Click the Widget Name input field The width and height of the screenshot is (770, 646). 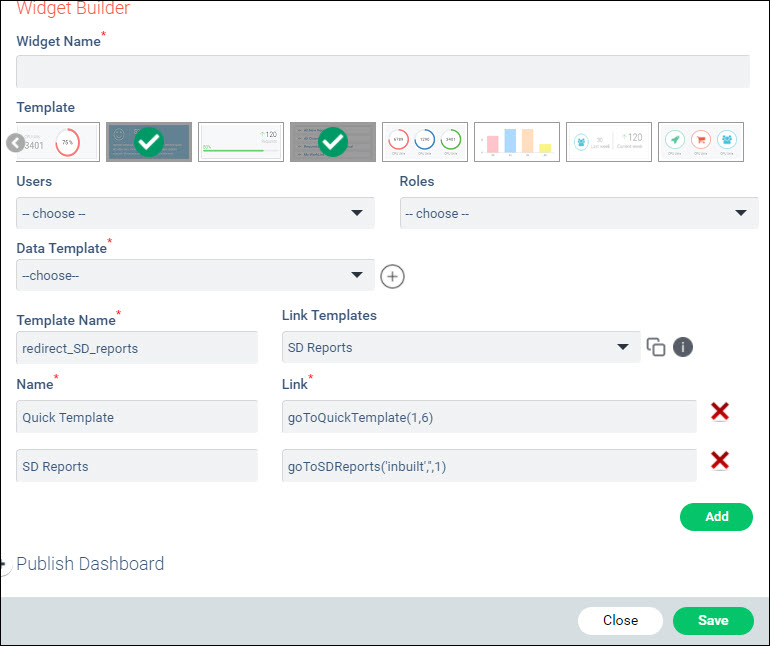[383, 72]
